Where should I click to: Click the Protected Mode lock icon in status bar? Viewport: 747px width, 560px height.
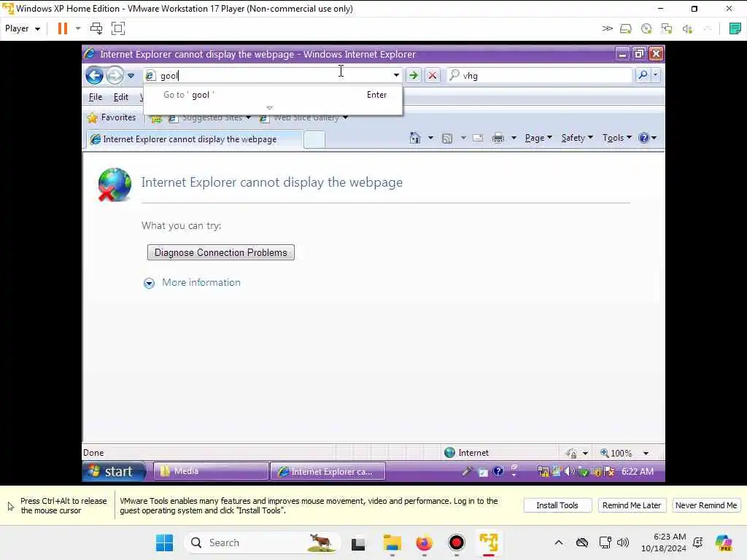click(x=572, y=453)
